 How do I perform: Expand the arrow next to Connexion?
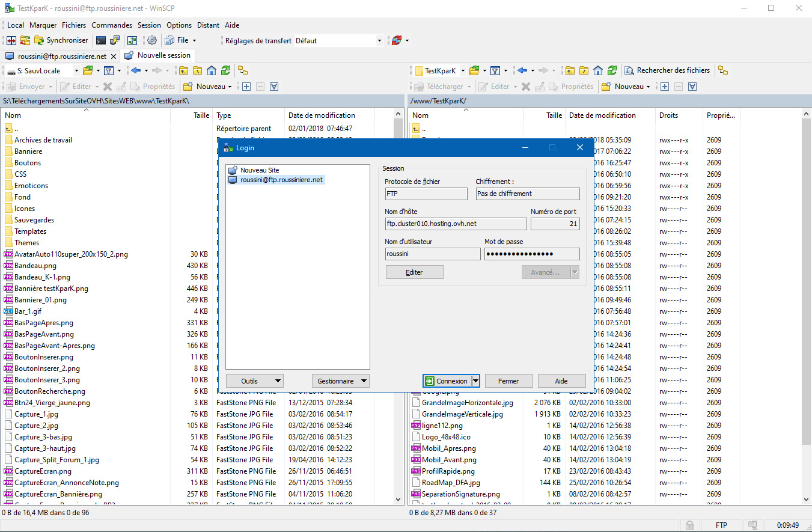[475, 381]
